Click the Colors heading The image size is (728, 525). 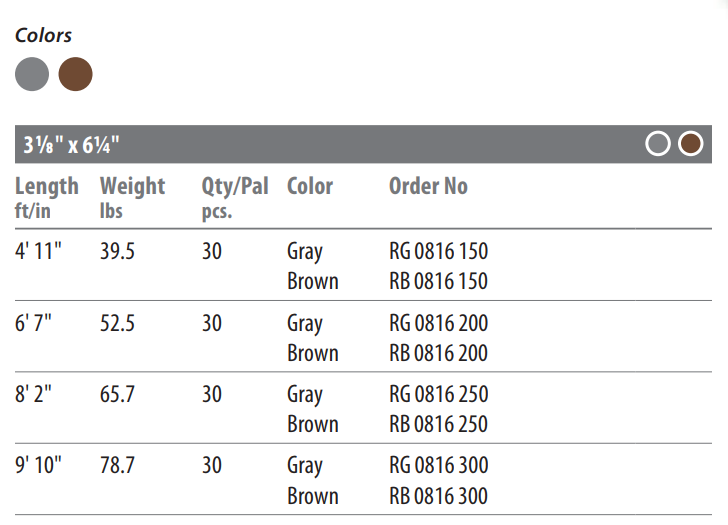[43, 35]
